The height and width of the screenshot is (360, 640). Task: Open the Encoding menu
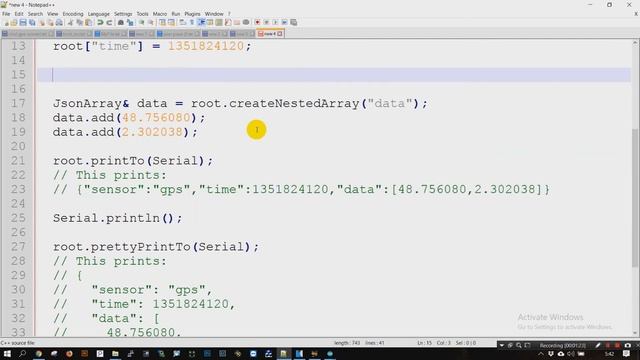[x=73, y=14]
